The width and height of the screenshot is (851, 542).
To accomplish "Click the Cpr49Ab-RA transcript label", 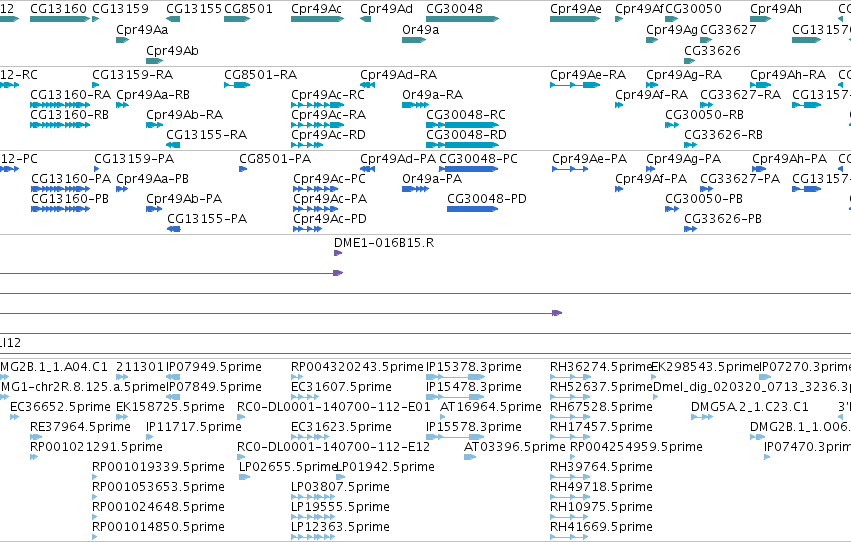I will tap(185, 115).
